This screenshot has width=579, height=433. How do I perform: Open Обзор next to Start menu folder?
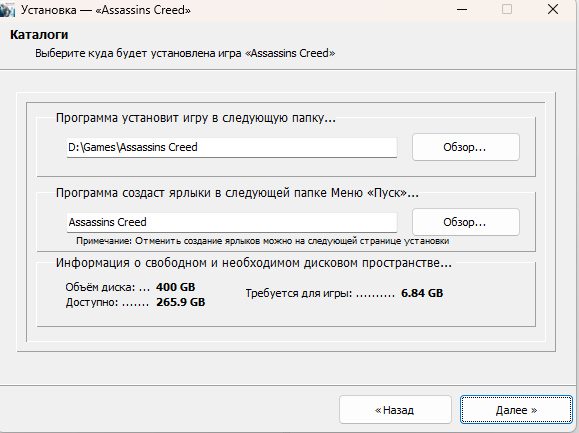click(466, 222)
